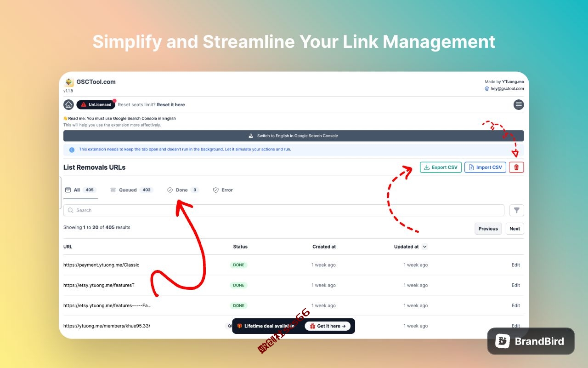Click the URL column header
This screenshot has width=588, height=368.
(68, 247)
